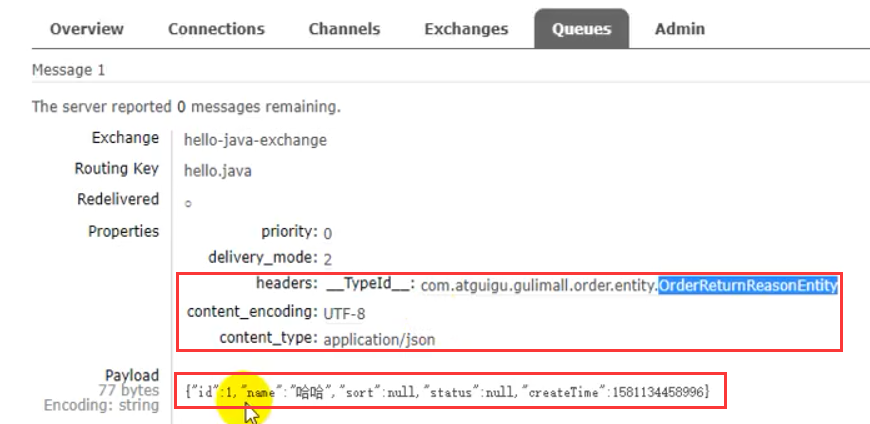This screenshot has width=870, height=424.
Task: Click the com.atguigu.gulimall.order.entity package text
Action: point(538,286)
